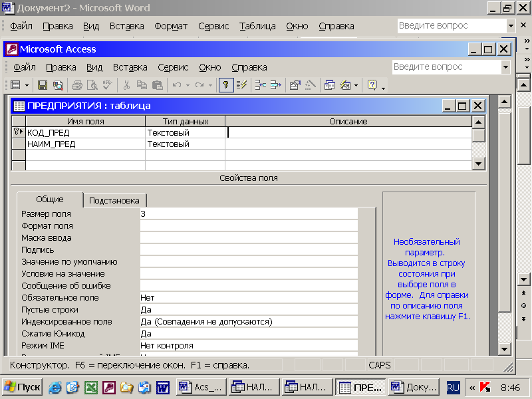Toggle the Primary Key button
This screenshot has width=532, height=399.
[x=226, y=85]
